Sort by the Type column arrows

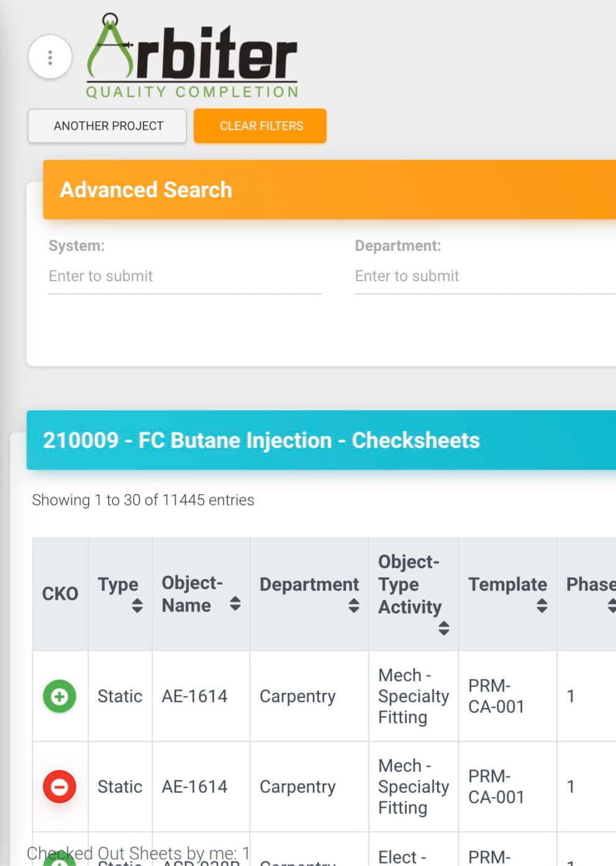click(x=137, y=605)
